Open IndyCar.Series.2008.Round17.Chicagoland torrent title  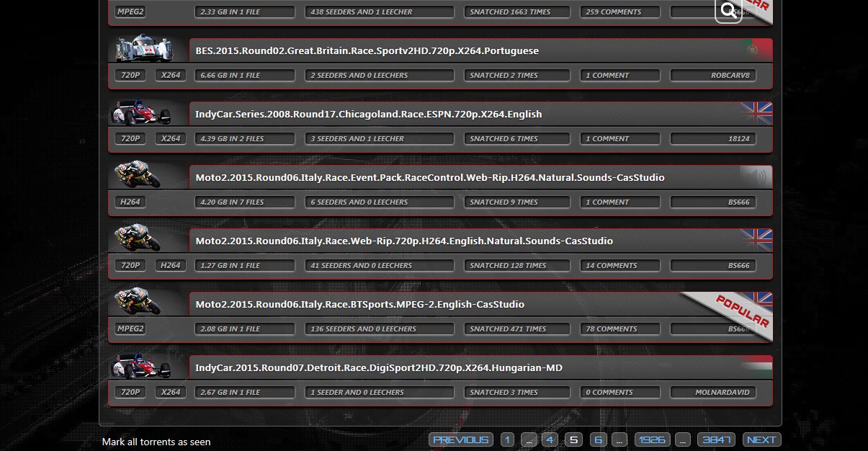click(368, 115)
